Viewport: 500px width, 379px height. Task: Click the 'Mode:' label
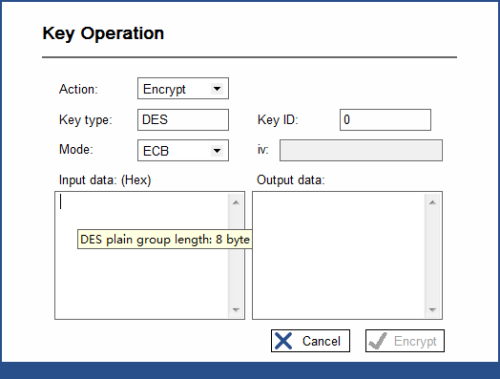76,149
